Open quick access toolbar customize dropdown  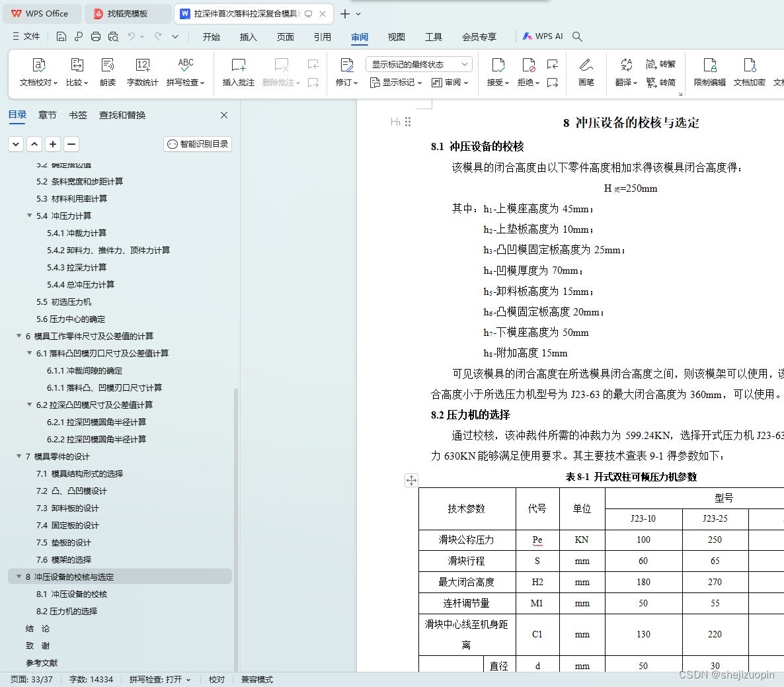pos(175,36)
